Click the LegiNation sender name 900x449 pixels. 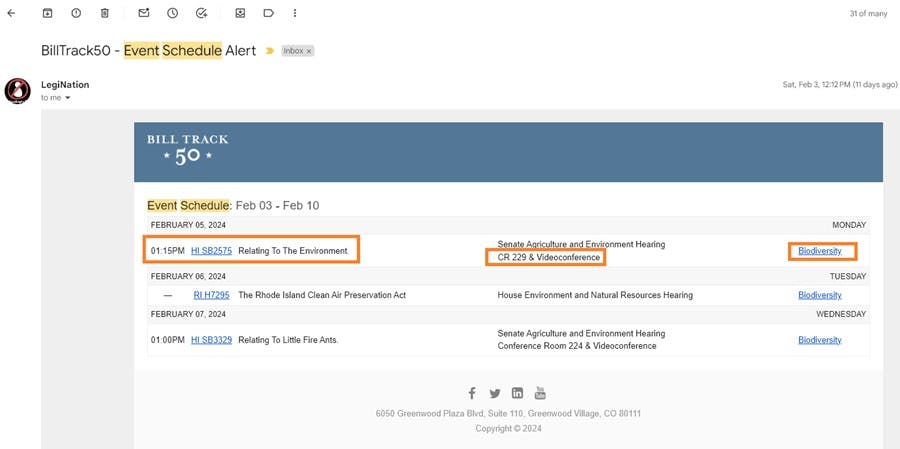click(x=65, y=84)
